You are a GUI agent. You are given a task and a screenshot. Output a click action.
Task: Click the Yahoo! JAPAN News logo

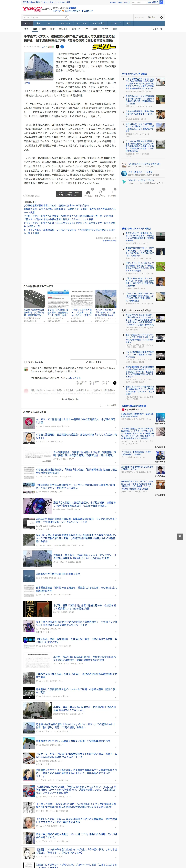point(37,9)
